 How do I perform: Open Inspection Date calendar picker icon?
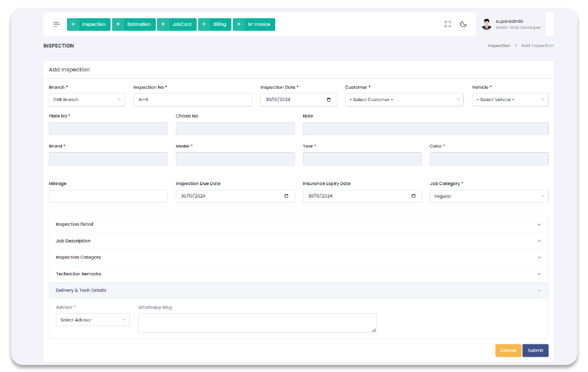coord(329,100)
